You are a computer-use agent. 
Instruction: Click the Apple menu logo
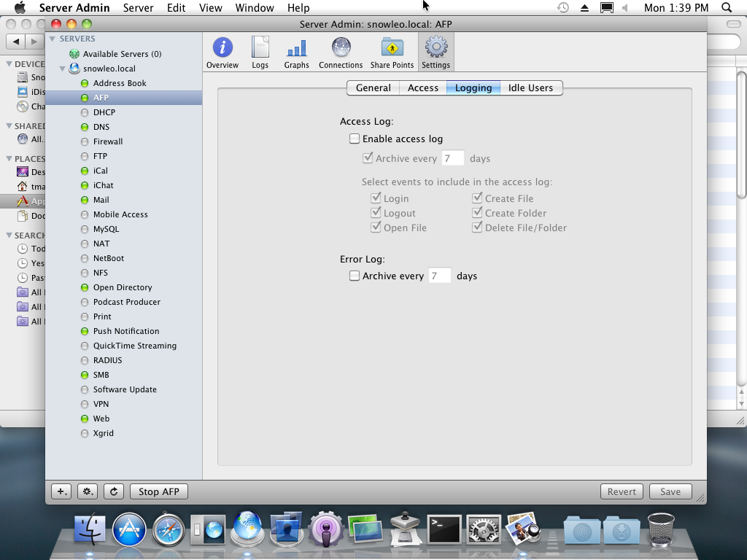coord(20,7)
